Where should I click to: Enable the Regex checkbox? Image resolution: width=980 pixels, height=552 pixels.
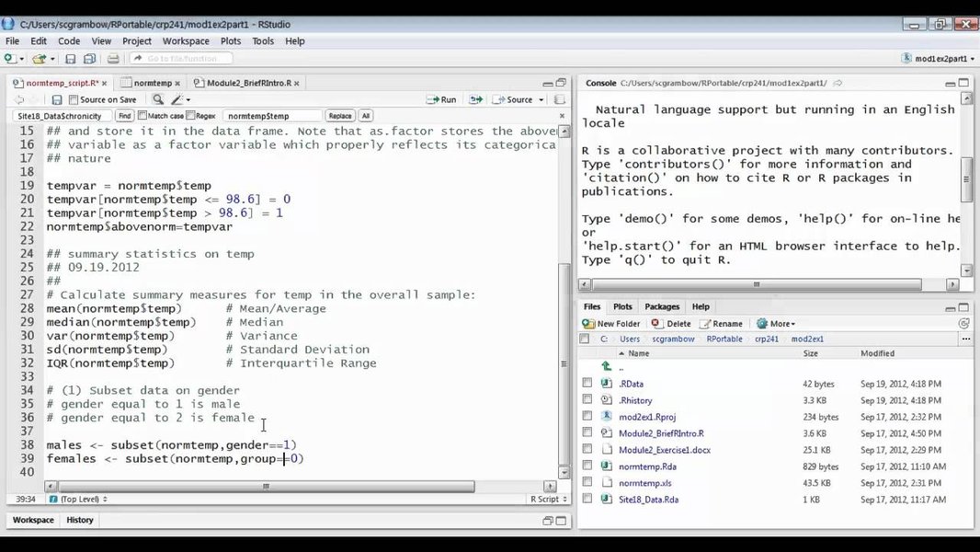(190, 116)
